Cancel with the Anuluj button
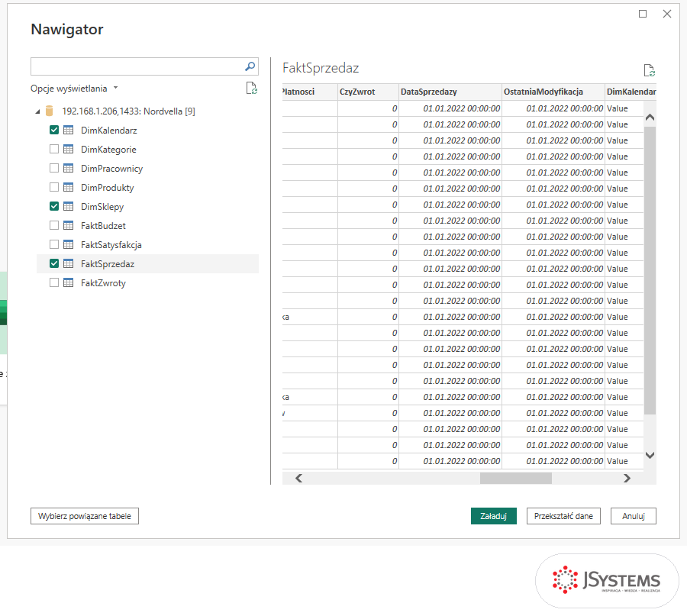The width and height of the screenshot is (687, 616). point(634,516)
